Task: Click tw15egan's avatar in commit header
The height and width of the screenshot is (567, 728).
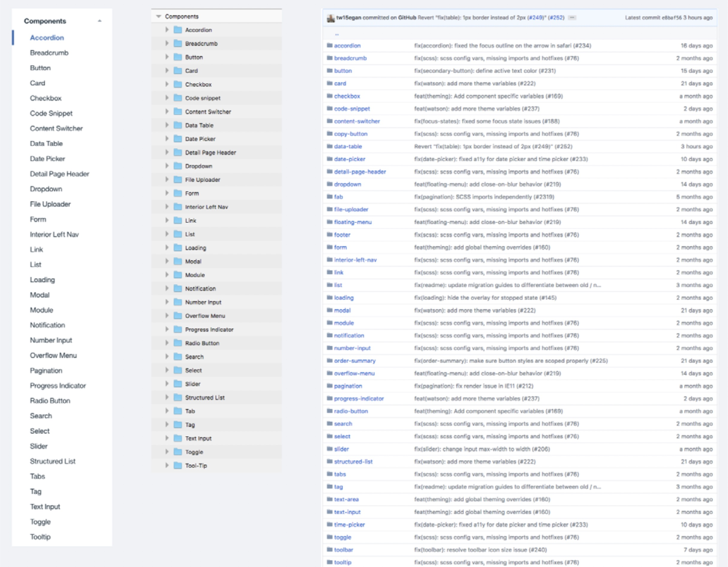Action: pos(331,18)
